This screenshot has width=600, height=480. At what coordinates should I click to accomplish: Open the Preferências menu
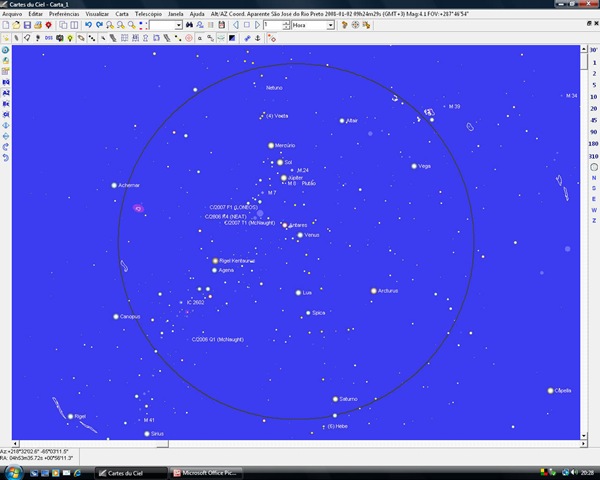(x=64, y=14)
